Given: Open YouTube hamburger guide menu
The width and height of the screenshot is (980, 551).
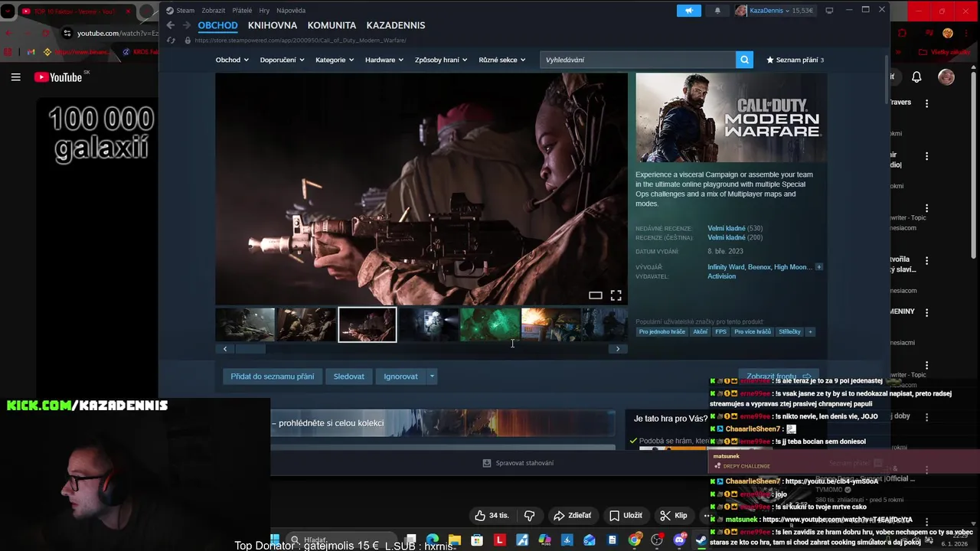Looking at the screenshot, I should (x=15, y=77).
